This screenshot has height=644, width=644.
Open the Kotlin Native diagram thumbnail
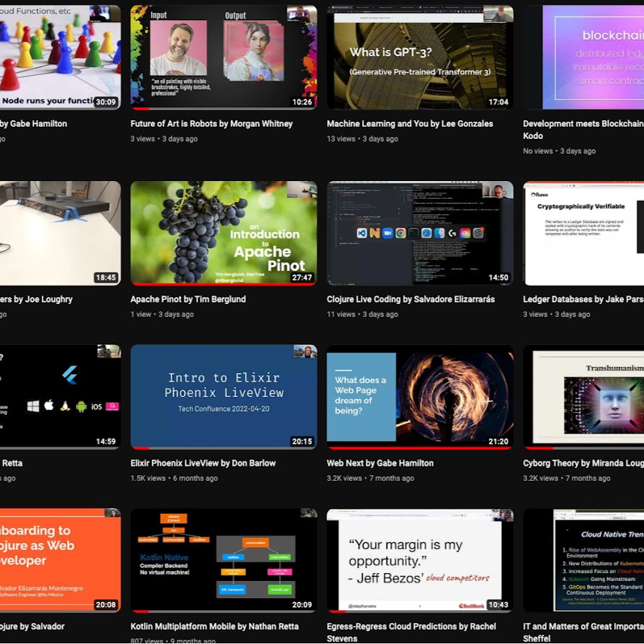tap(223, 560)
